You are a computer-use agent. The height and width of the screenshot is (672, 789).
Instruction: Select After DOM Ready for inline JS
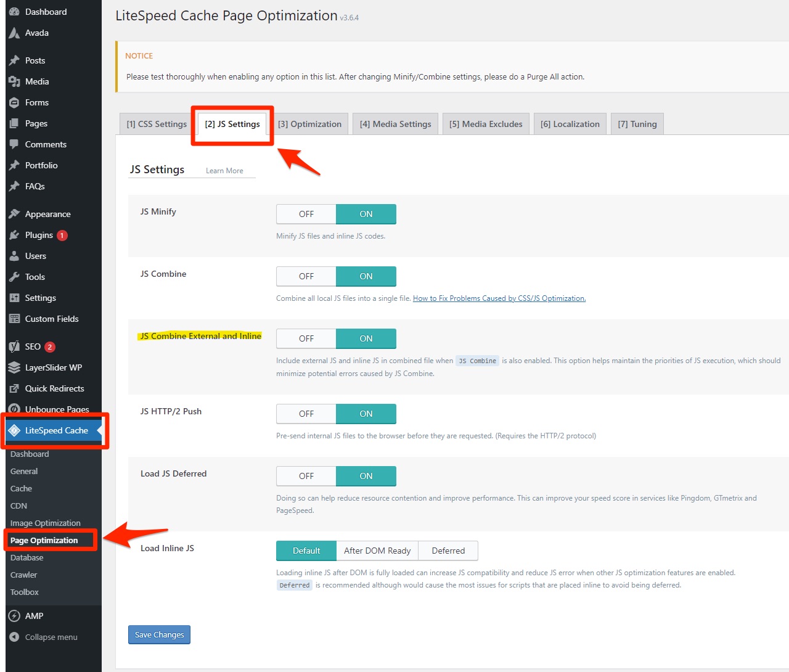pos(377,551)
